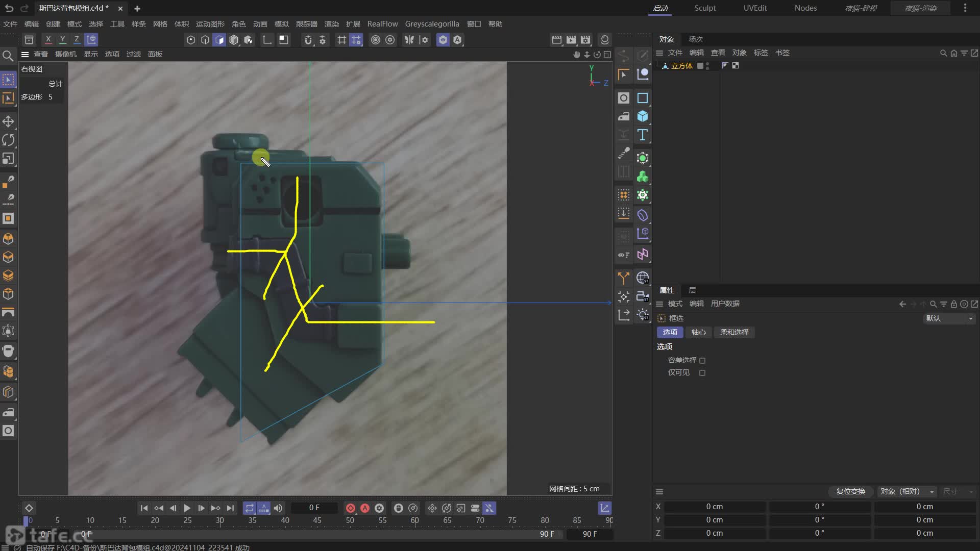Open the 文件 menu in menu bar
Screen dimensions: 980x551
10,24
